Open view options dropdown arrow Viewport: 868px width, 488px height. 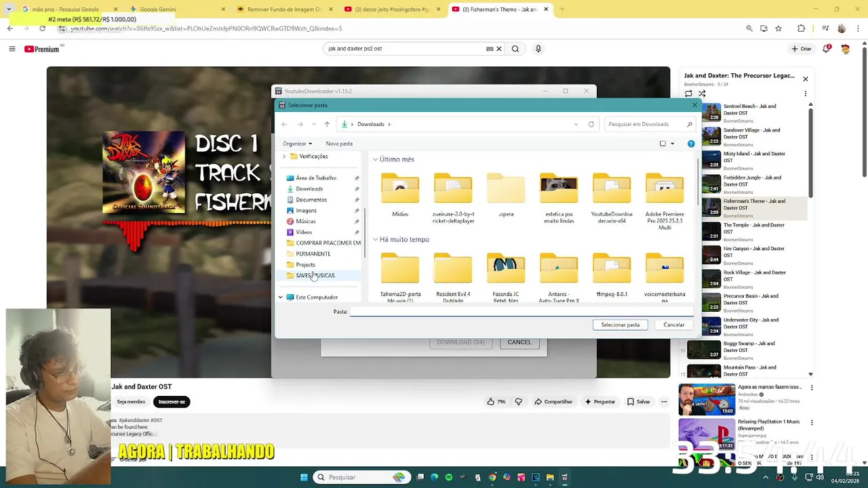coord(673,144)
